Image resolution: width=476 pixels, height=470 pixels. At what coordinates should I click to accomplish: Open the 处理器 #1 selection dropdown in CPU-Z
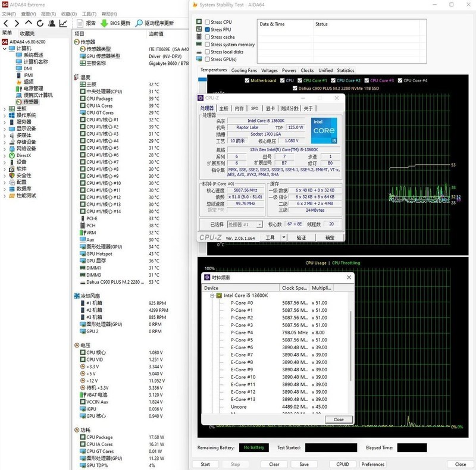click(x=245, y=224)
